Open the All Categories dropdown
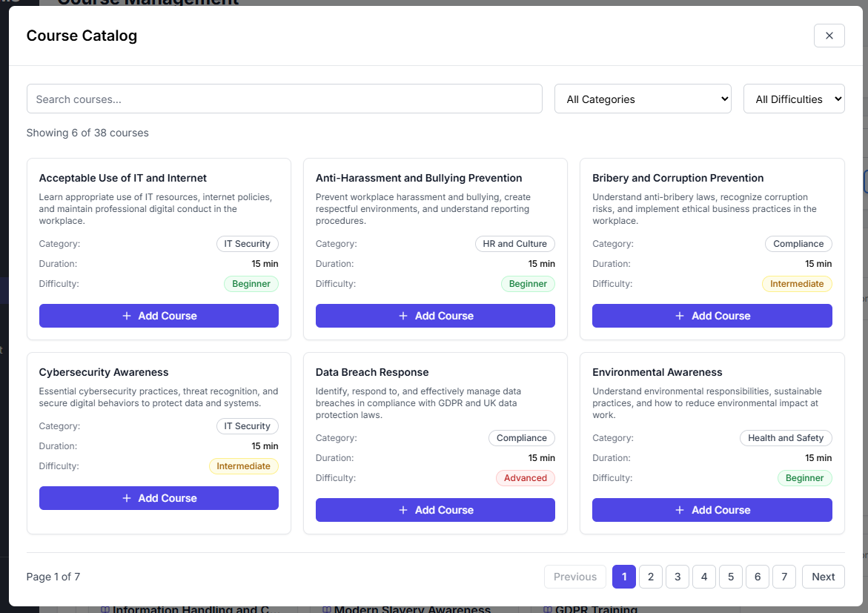The height and width of the screenshot is (613, 868). click(643, 99)
